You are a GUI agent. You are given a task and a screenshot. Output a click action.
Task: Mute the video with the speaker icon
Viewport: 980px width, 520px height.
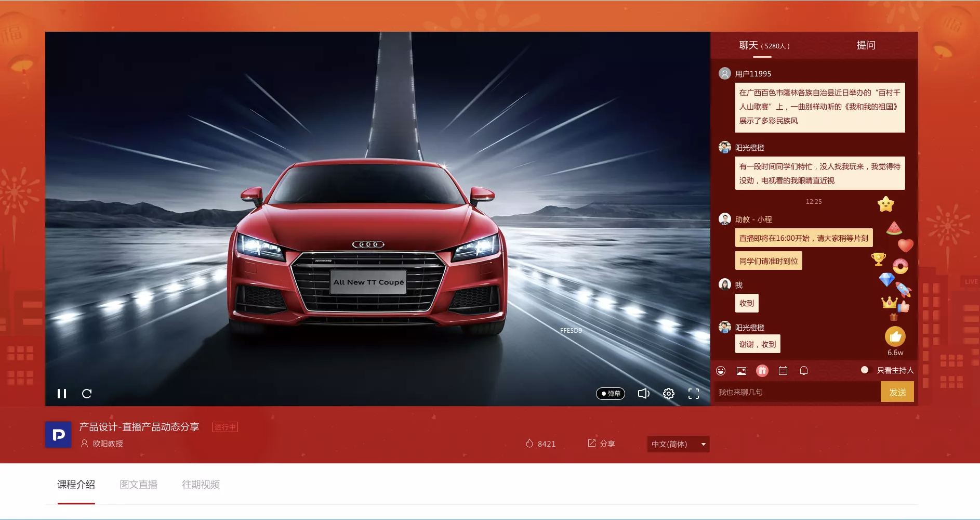click(644, 394)
